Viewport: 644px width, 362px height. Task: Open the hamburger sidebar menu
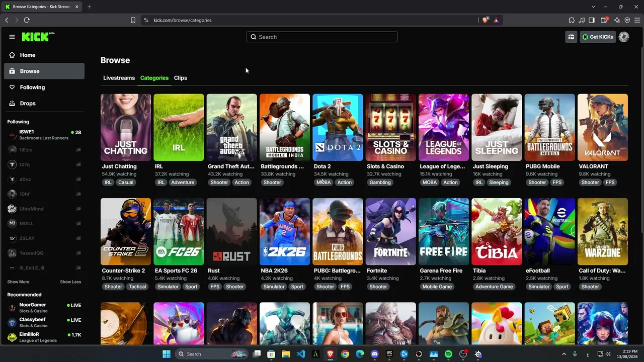pos(12,37)
